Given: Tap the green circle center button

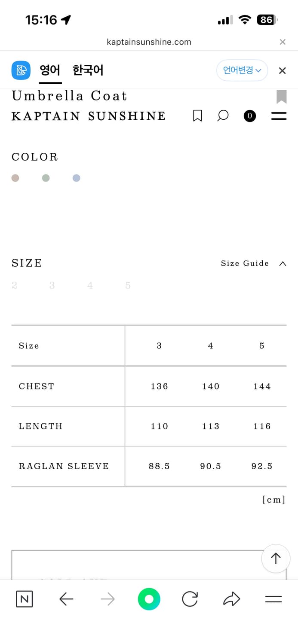Looking at the screenshot, I should point(149,599).
